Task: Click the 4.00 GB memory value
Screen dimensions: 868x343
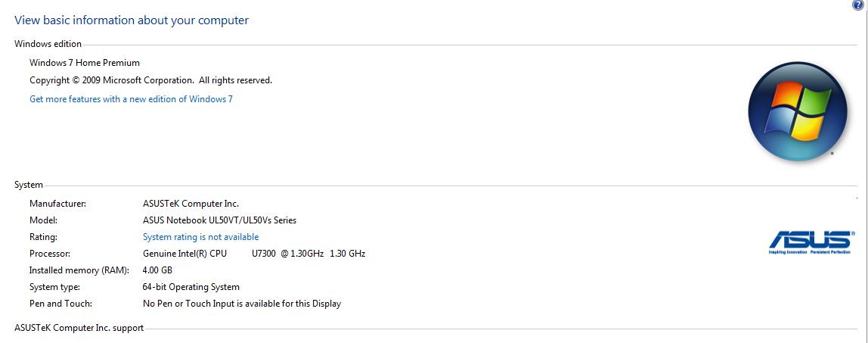Action: pos(158,270)
